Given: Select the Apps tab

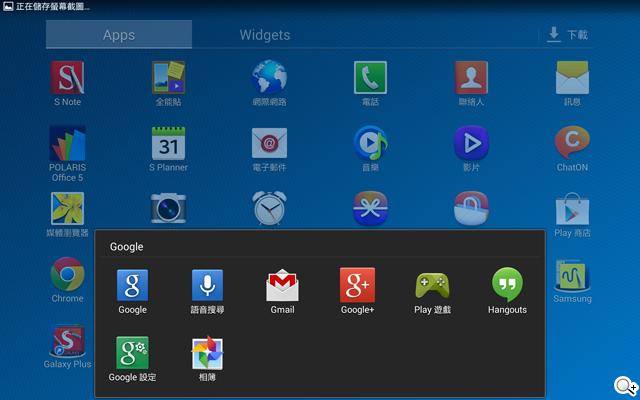Looking at the screenshot, I should [119, 35].
